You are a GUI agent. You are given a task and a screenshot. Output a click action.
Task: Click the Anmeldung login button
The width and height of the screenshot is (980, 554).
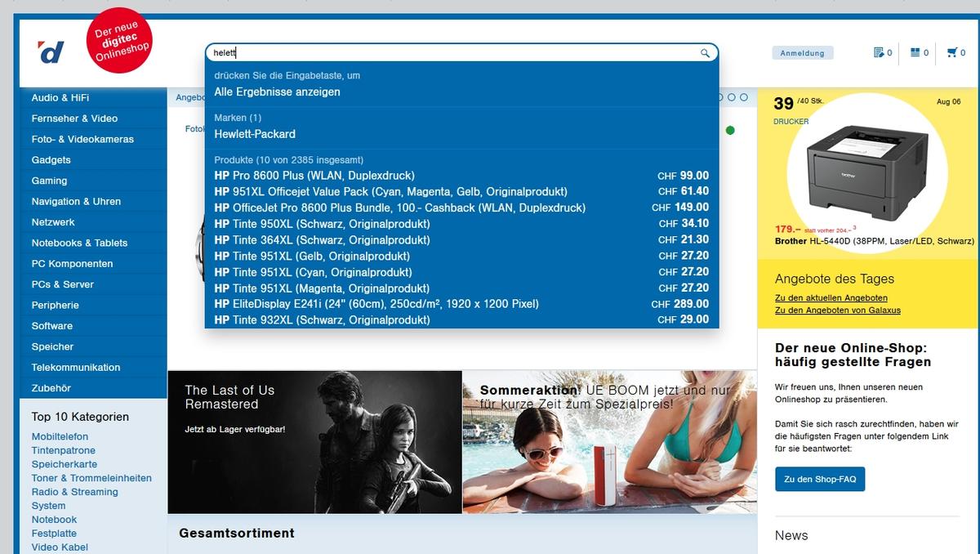(x=802, y=53)
